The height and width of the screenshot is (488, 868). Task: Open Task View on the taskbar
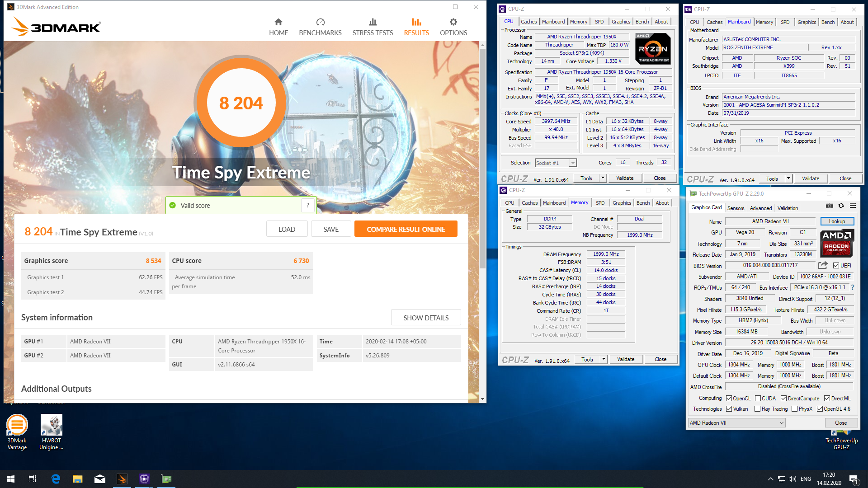tap(33, 479)
